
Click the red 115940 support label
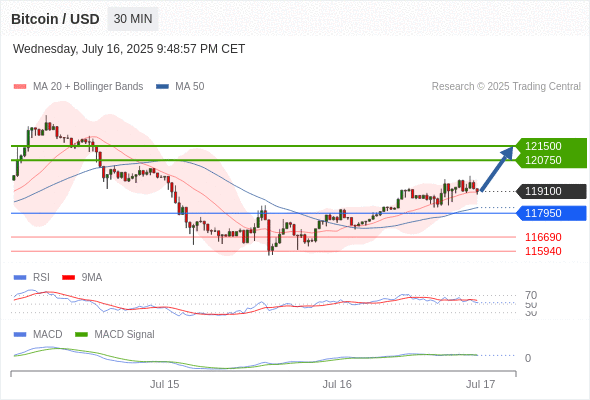[543, 251]
